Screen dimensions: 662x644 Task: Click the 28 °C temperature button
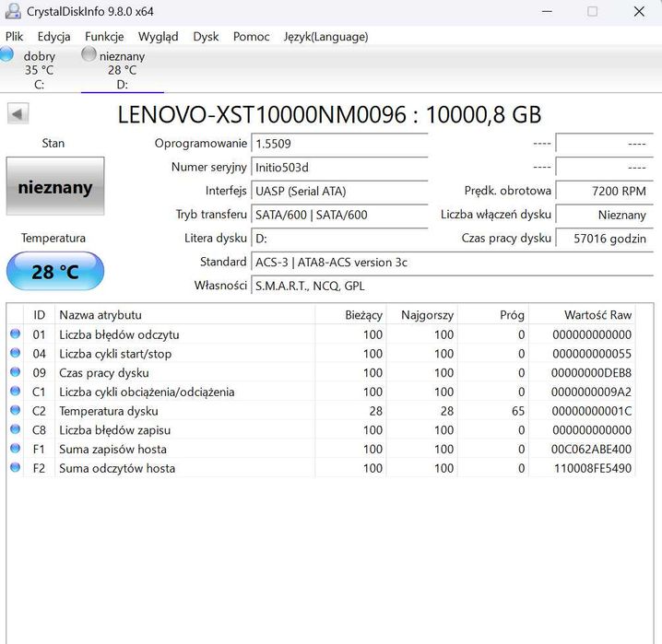55,271
